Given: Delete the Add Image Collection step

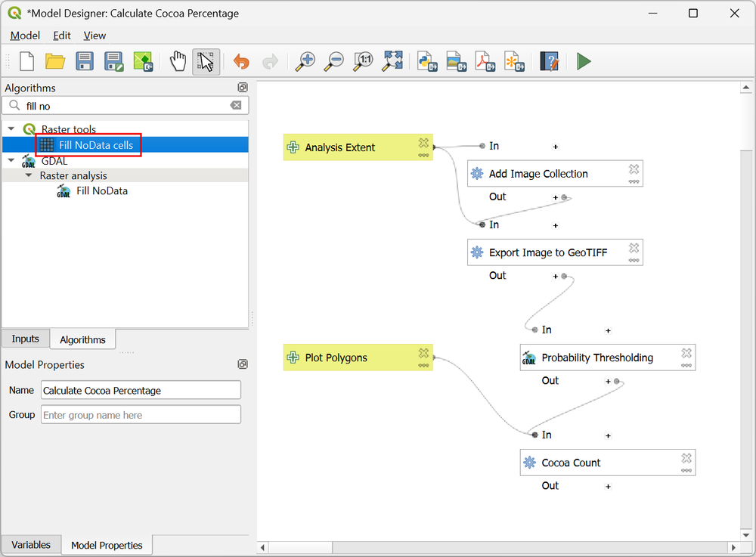Looking at the screenshot, I should pos(634,169).
